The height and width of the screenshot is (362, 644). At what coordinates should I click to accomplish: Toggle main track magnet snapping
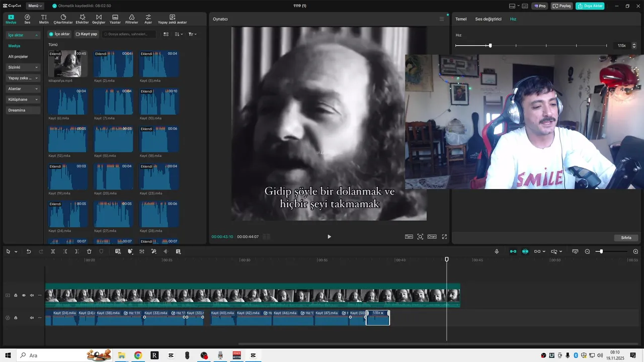(x=513, y=251)
